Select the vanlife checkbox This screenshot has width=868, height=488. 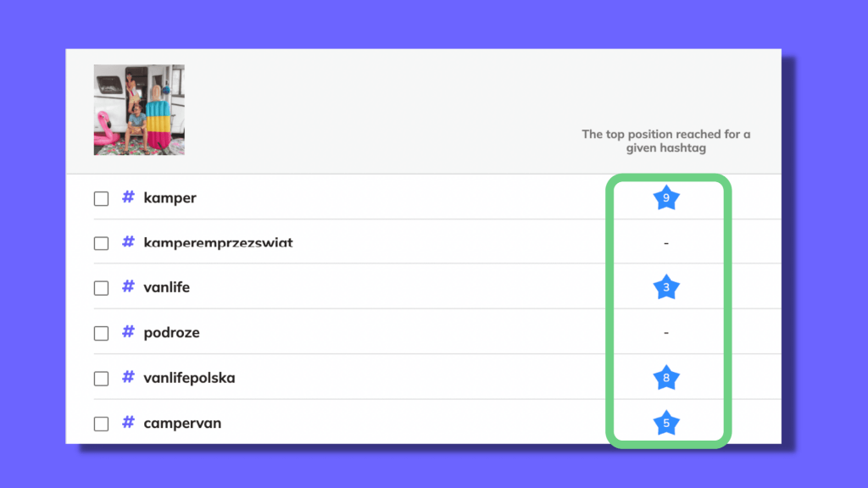click(101, 288)
